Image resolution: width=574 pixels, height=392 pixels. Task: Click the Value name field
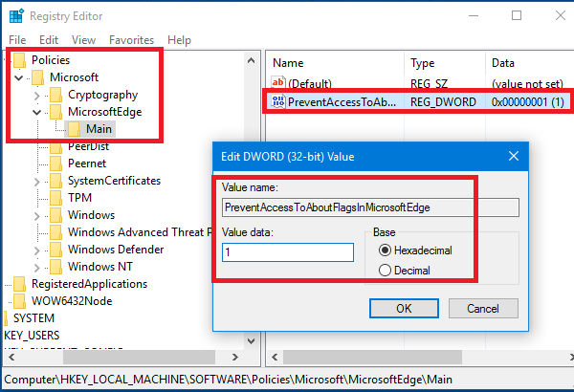[370, 207]
